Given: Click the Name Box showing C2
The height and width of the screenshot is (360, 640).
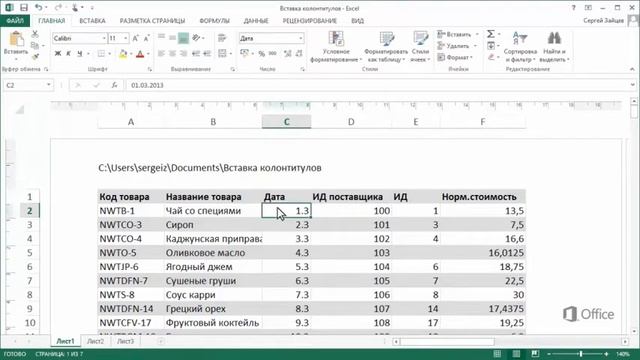Looking at the screenshot, I should [28, 85].
